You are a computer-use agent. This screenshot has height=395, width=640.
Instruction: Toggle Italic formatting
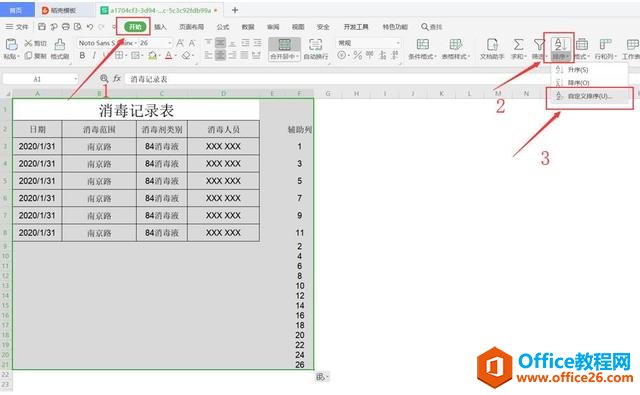tap(94, 55)
